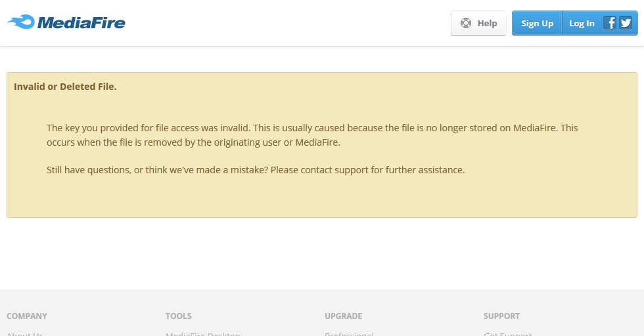Screen dimensions: 644x336
Task: Click the MediaFire flame logo icon
Action: (20, 22)
